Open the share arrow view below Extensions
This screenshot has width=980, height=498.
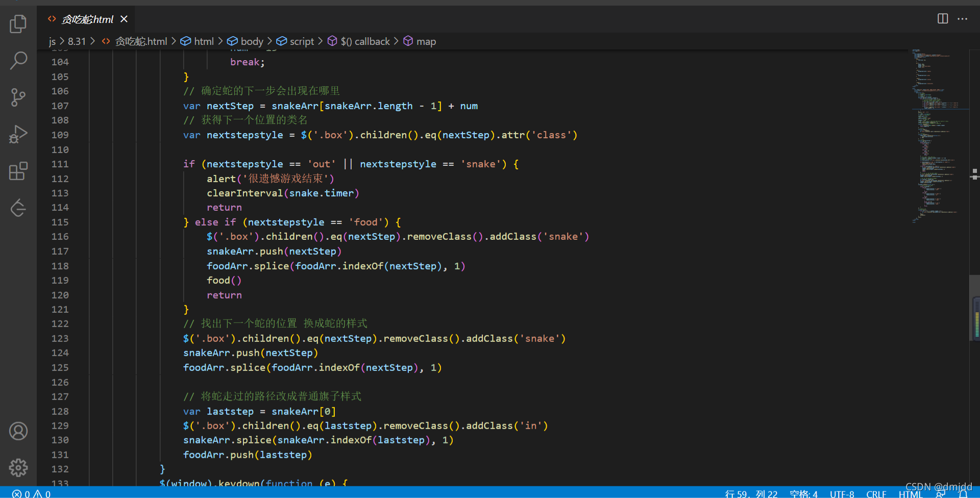pyautogui.click(x=18, y=208)
